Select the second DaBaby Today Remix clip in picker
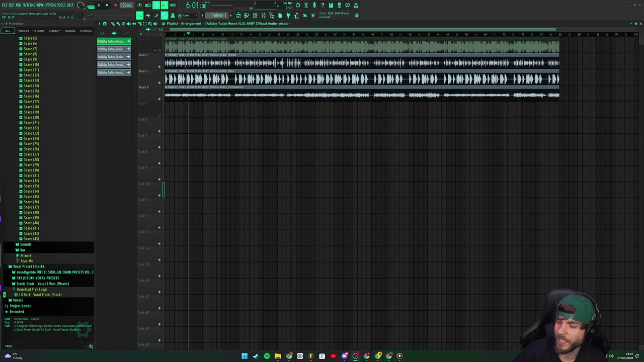 click(114, 49)
